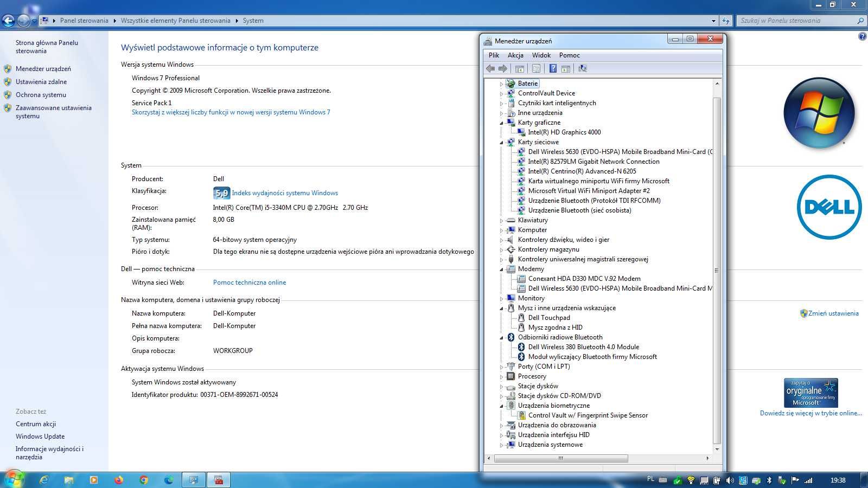
Task: Open the Windows Start menu orb
Action: [14, 479]
